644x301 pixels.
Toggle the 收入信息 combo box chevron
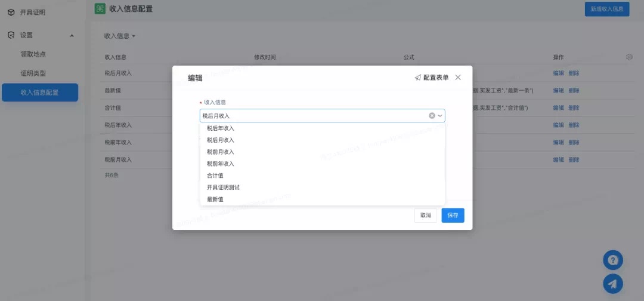(440, 115)
